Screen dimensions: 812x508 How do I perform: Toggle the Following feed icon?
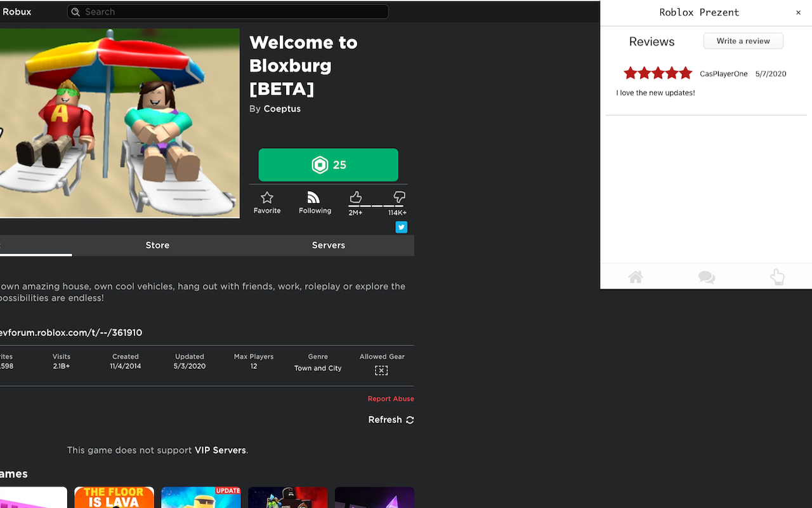(313, 197)
